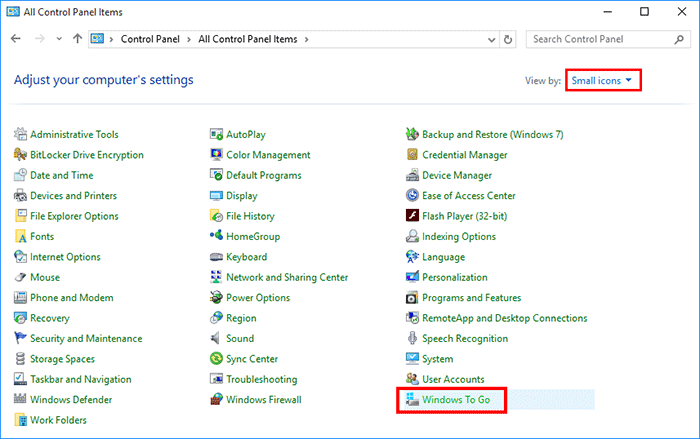
Task: Click the Default Programs icon
Action: coord(216,175)
